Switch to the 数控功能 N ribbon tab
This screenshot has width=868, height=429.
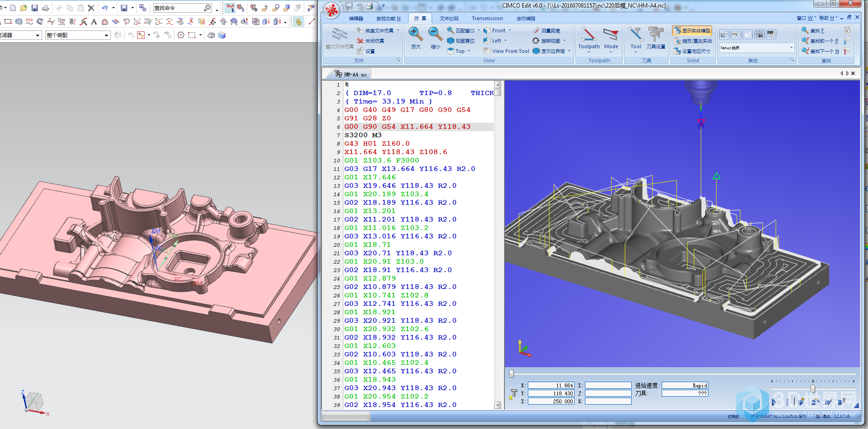click(388, 19)
